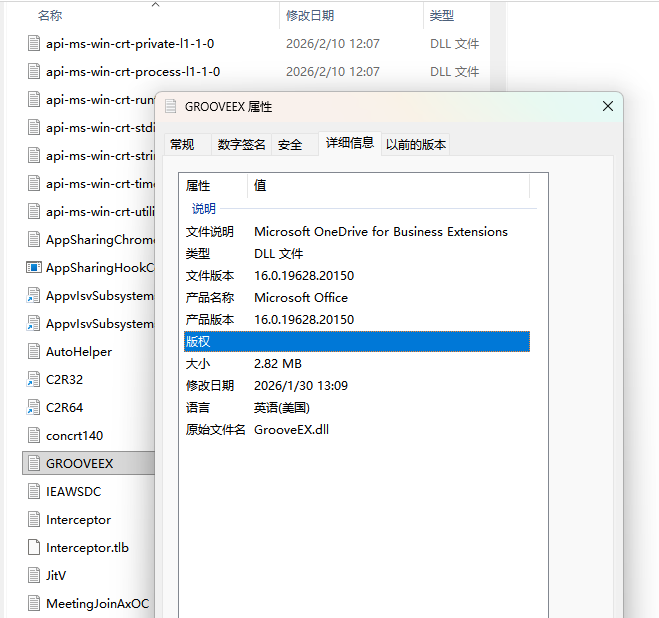Image resolution: width=659 pixels, height=618 pixels.
Task: Click the MeetingJoinAxOC file icon
Action: [34, 603]
